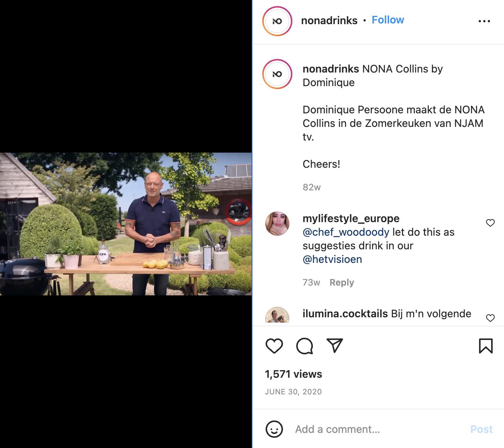Save post with the bookmark icon
504x448 pixels.
[485, 346]
